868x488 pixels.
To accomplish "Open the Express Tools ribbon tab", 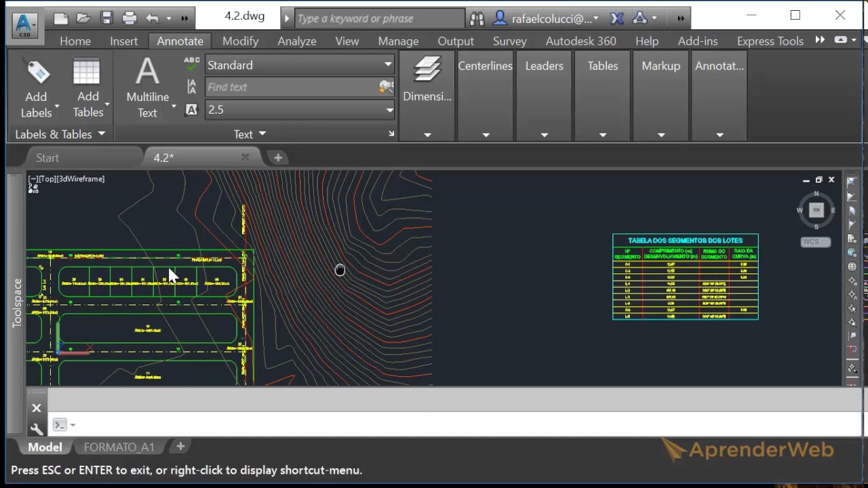I will (770, 41).
